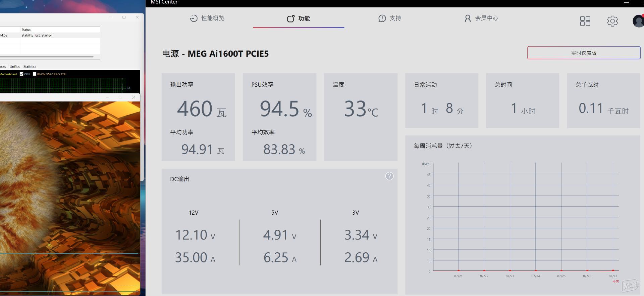The height and width of the screenshot is (296, 644).
Task: Click the 实时仪表板 button
Action: 584,53
